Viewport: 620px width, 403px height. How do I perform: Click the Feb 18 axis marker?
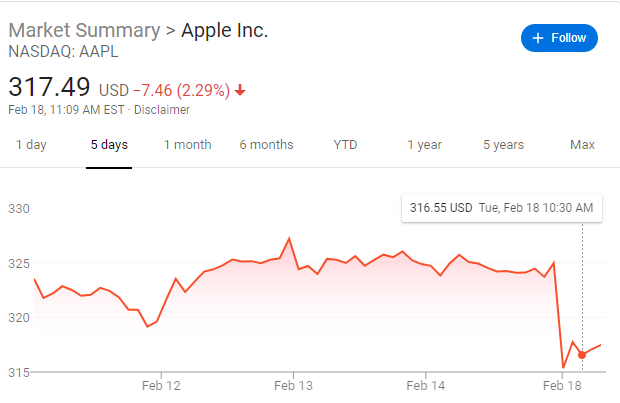[x=562, y=385]
